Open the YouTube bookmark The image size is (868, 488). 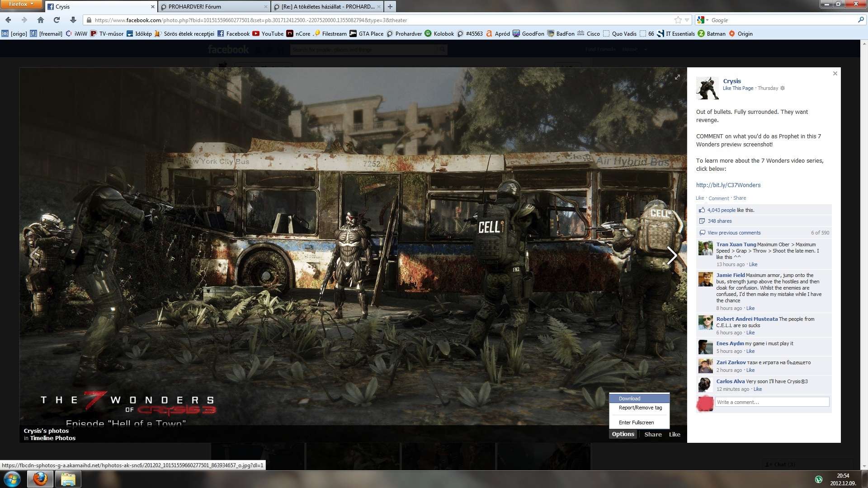[268, 33]
